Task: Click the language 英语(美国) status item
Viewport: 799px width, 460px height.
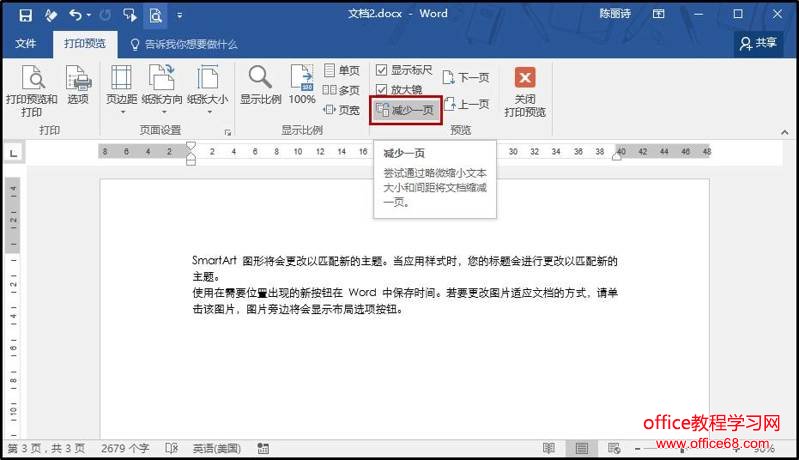Action: click(217, 448)
